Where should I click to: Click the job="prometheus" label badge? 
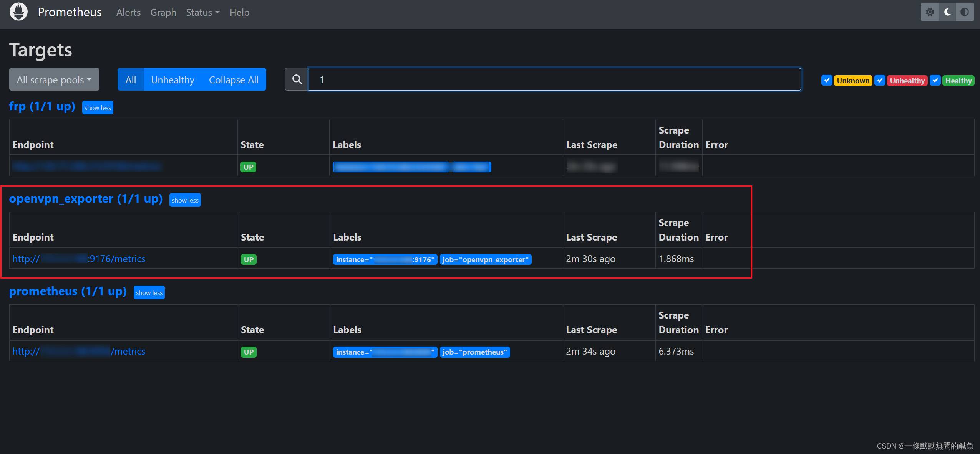click(x=475, y=352)
